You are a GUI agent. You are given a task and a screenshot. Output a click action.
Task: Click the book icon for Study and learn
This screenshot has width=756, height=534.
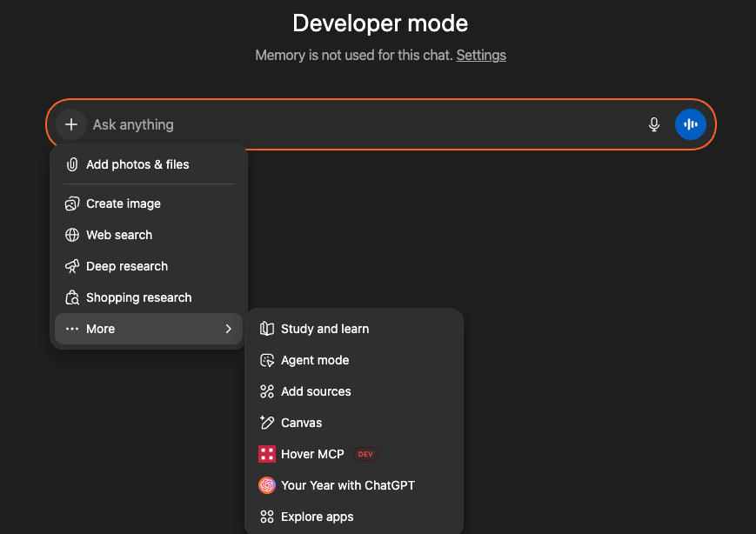click(266, 329)
